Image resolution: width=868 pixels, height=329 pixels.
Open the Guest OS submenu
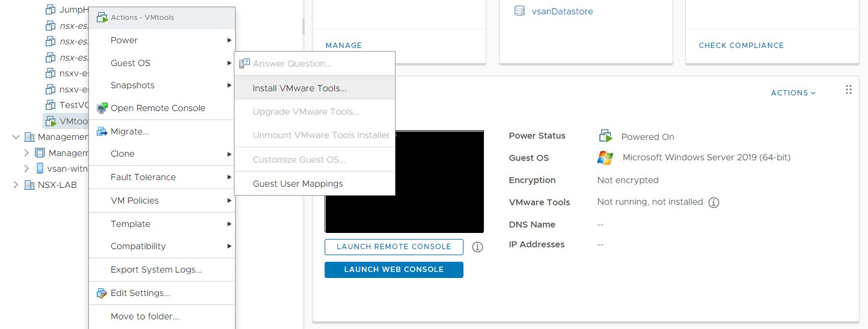point(162,63)
